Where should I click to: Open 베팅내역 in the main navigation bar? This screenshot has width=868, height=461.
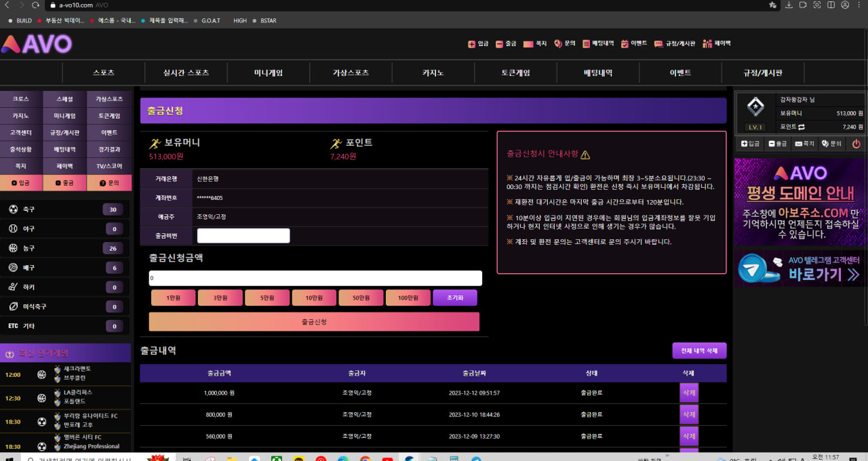point(597,73)
